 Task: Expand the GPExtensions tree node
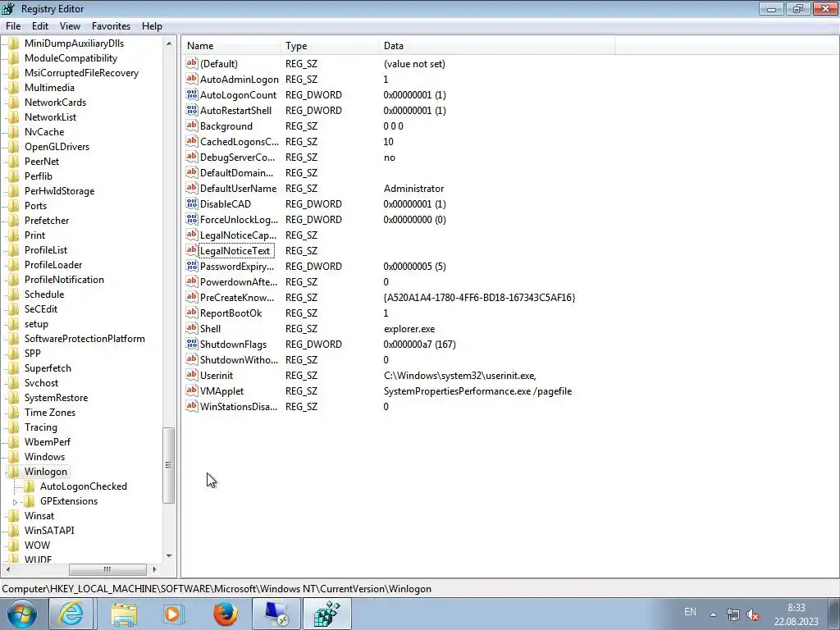(15, 502)
